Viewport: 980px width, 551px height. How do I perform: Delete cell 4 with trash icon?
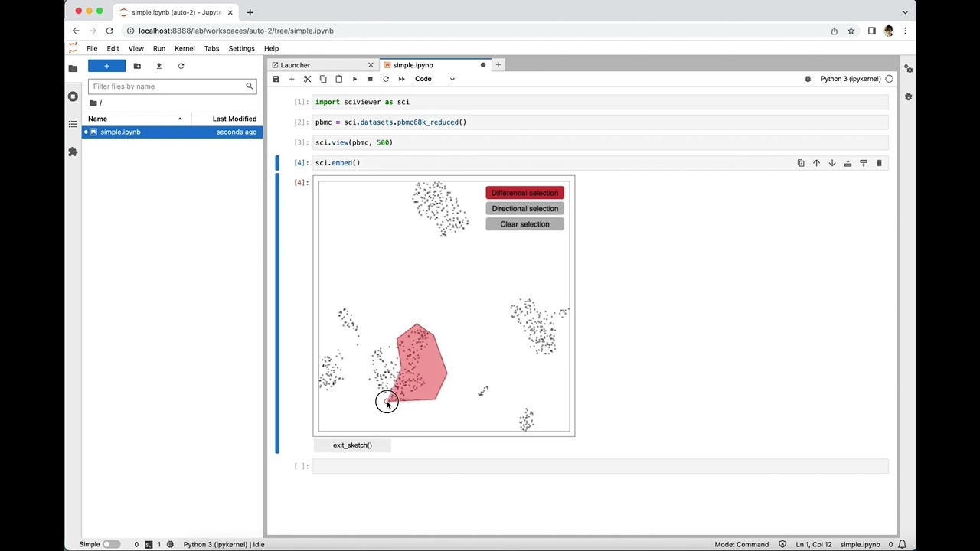(x=879, y=163)
